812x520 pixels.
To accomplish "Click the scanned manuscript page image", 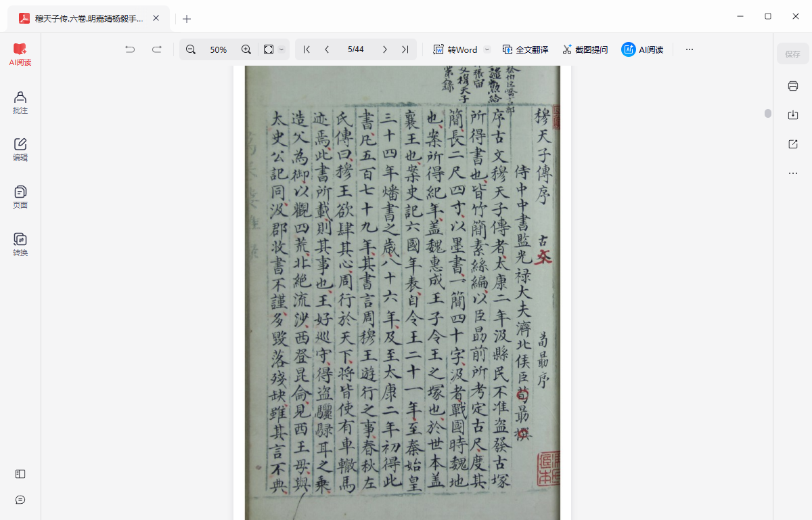I will (403, 292).
